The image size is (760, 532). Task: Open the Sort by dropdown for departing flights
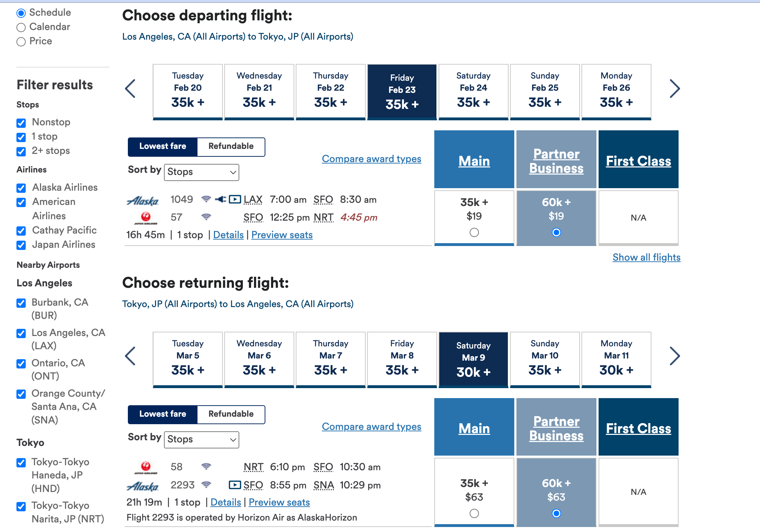pyautogui.click(x=201, y=172)
